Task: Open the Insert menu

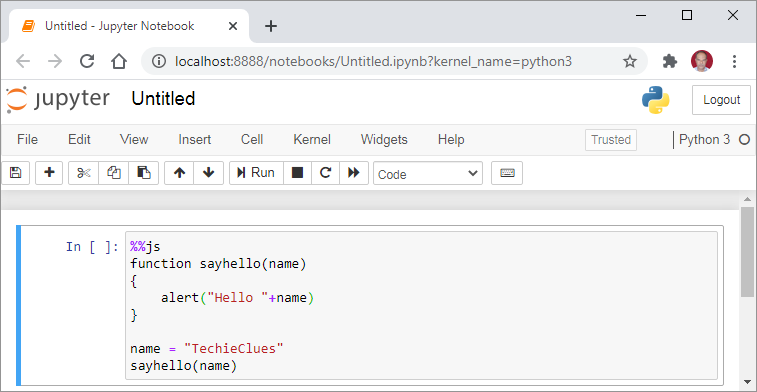Action: tap(195, 140)
